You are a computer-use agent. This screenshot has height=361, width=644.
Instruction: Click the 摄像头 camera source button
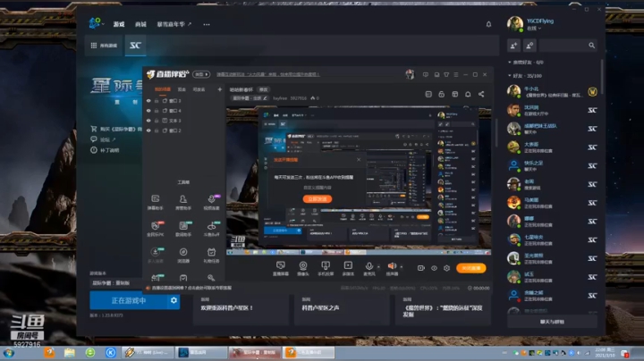click(303, 268)
